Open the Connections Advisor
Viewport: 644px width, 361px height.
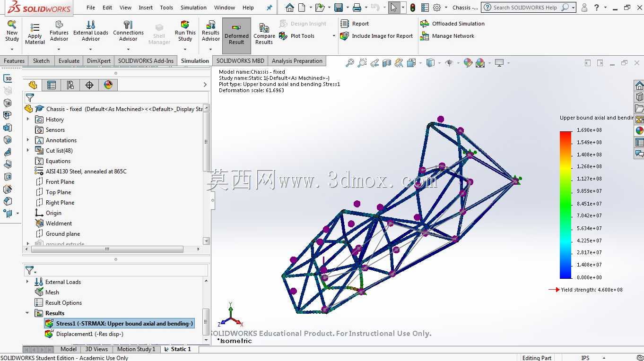click(x=128, y=31)
